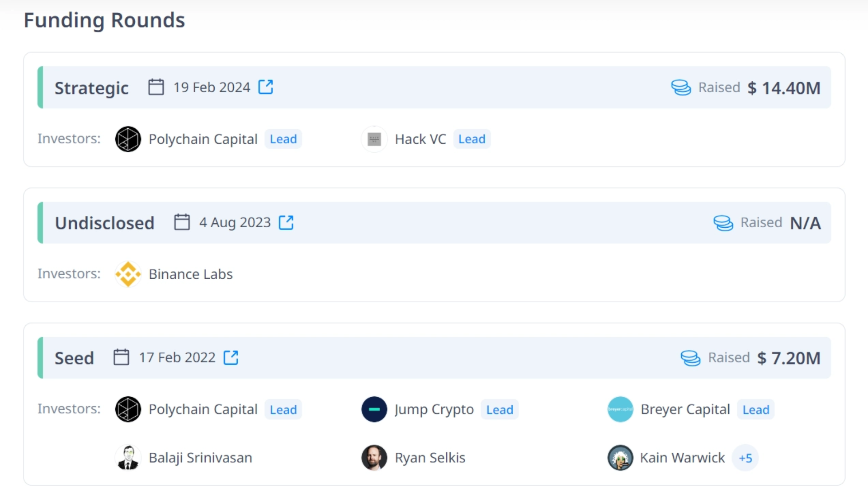Viewport: 868px width, 488px height.
Task: Click Balaji Srinivasan avatar
Action: (128, 458)
